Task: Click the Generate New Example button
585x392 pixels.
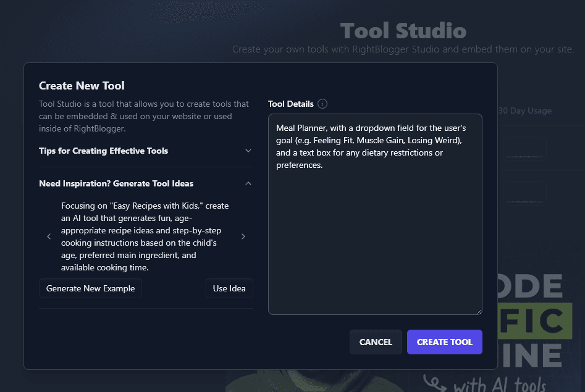Action: (90, 288)
